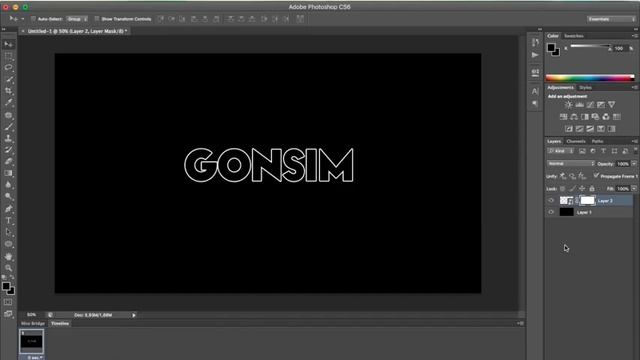The width and height of the screenshot is (640, 360).
Task: Open the History panel icon
Action: (x=535, y=42)
